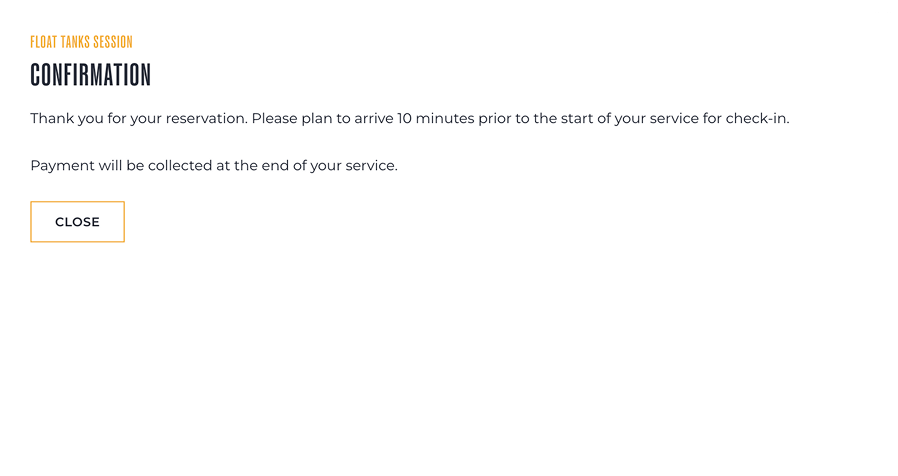Viewport: 898px width, 476px height.
Task: Click the words 'Thank you' opening the message
Action: pyautogui.click(x=67, y=119)
